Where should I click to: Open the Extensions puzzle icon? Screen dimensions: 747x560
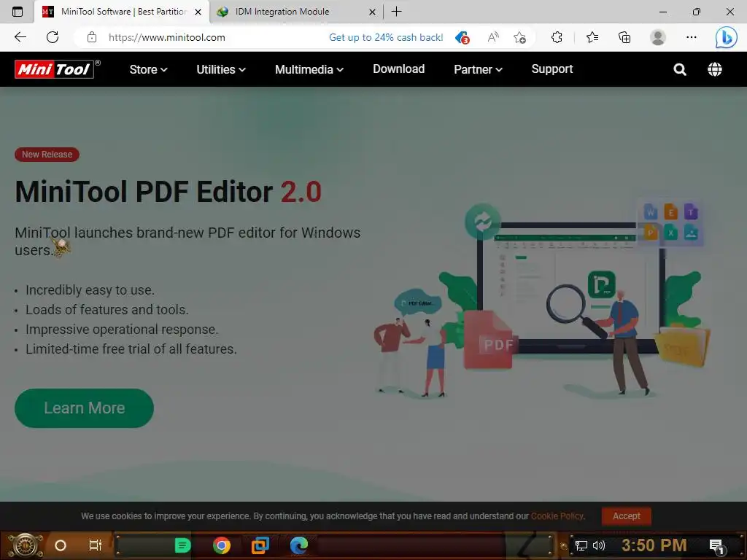[557, 37]
